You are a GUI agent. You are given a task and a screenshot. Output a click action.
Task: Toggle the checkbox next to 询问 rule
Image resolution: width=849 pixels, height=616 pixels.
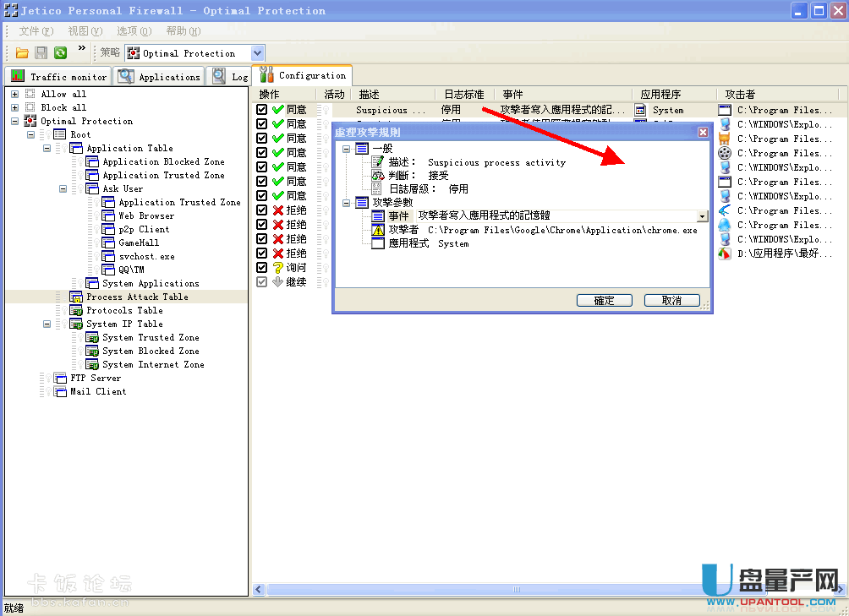262,268
